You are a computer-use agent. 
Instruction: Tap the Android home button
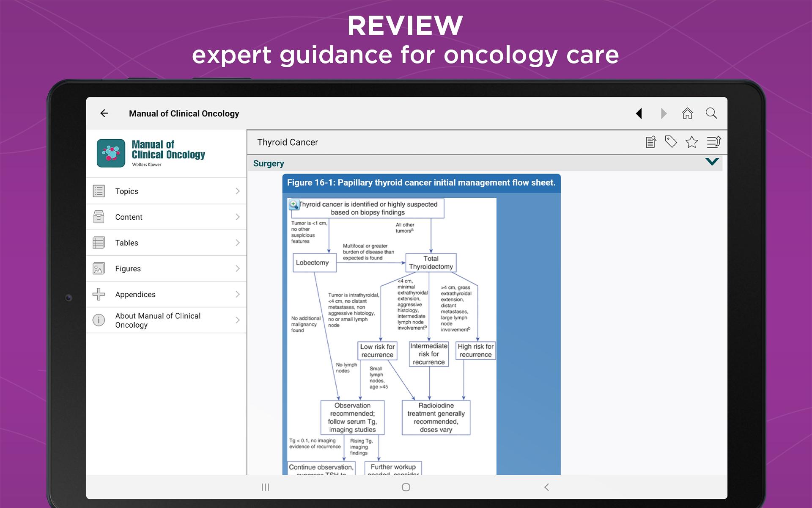(406, 487)
